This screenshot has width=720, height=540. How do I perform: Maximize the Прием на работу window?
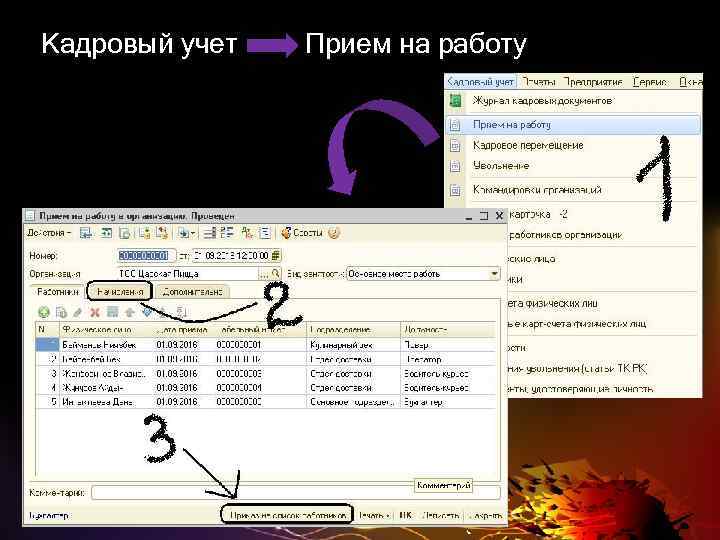tap(484, 215)
